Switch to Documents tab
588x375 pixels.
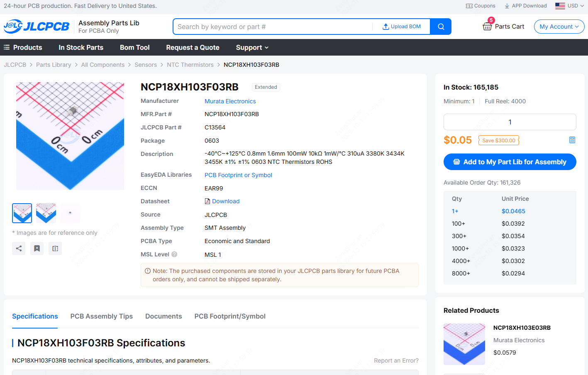[163, 316]
